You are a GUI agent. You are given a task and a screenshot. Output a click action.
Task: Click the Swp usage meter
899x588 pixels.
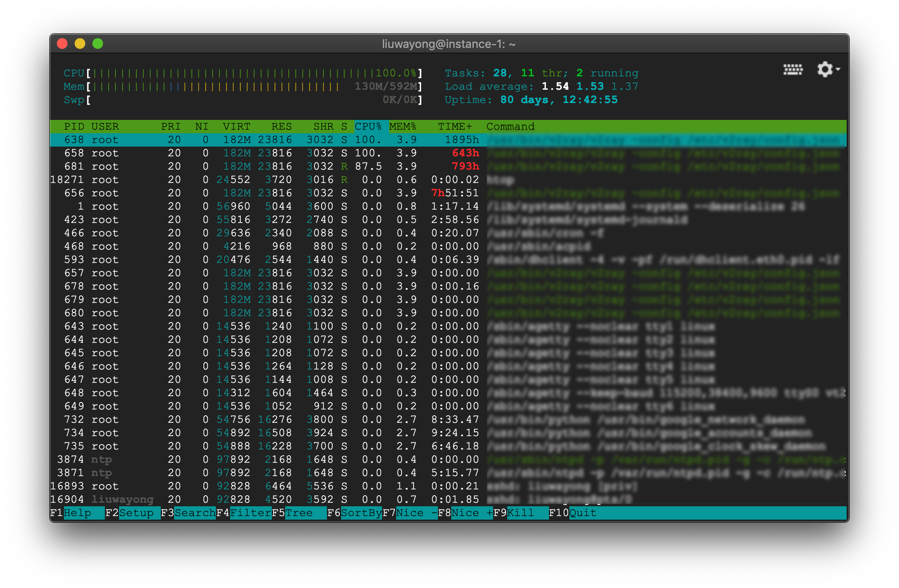tap(243, 100)
